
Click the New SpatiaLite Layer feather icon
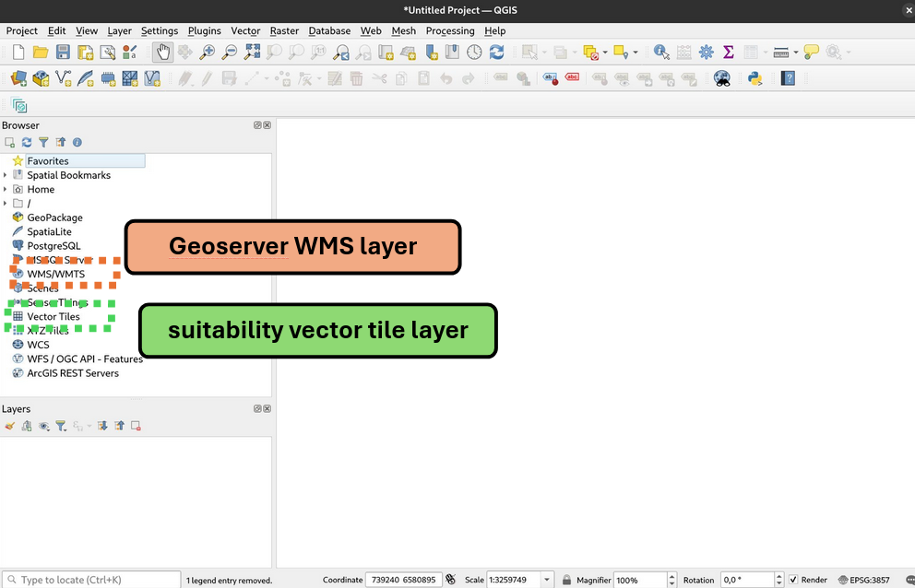coord(85,78)
